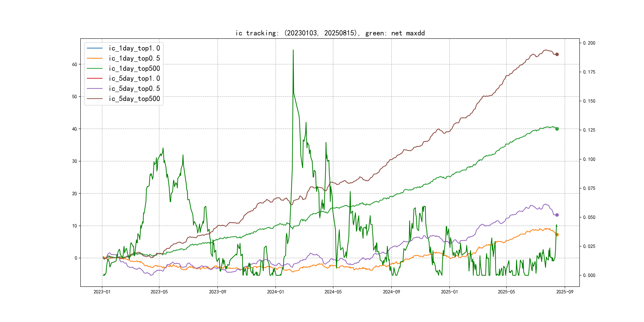This screenshot has width=644, height=322.
Task: Click the purple line swatch in legend
Action: point(94,88)
